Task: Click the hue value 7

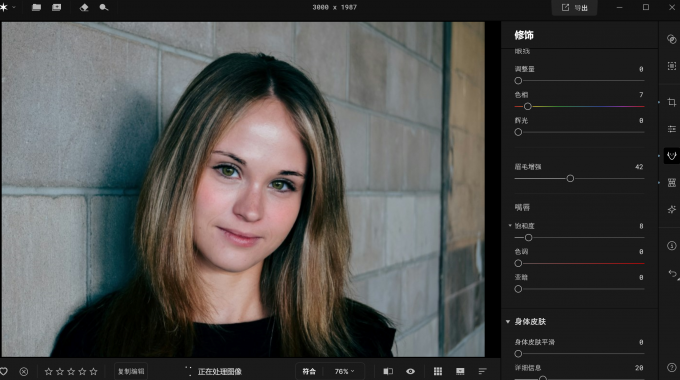Action: pos(641,95)
